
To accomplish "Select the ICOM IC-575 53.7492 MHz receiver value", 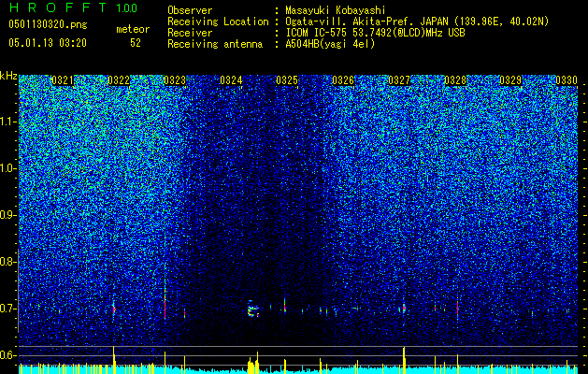I will (375, 33).
